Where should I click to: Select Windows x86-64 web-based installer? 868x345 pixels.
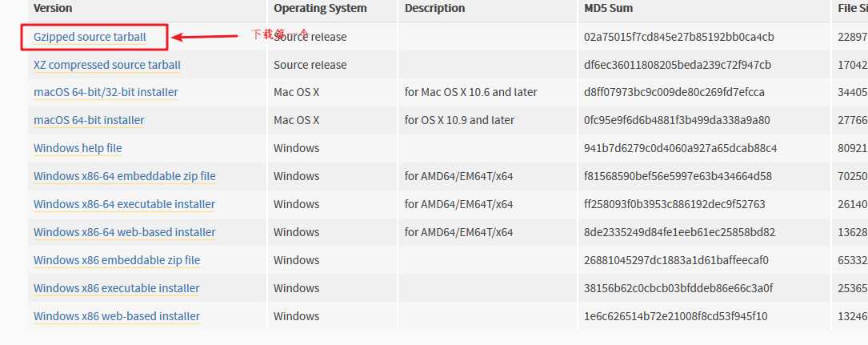click(125, 232)
